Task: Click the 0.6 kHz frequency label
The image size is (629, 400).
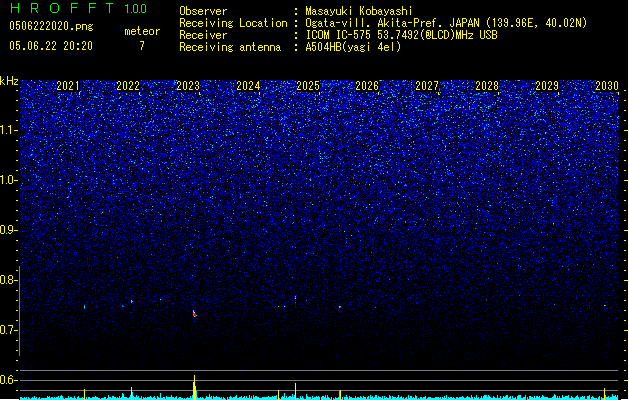Action: point(8,380)
